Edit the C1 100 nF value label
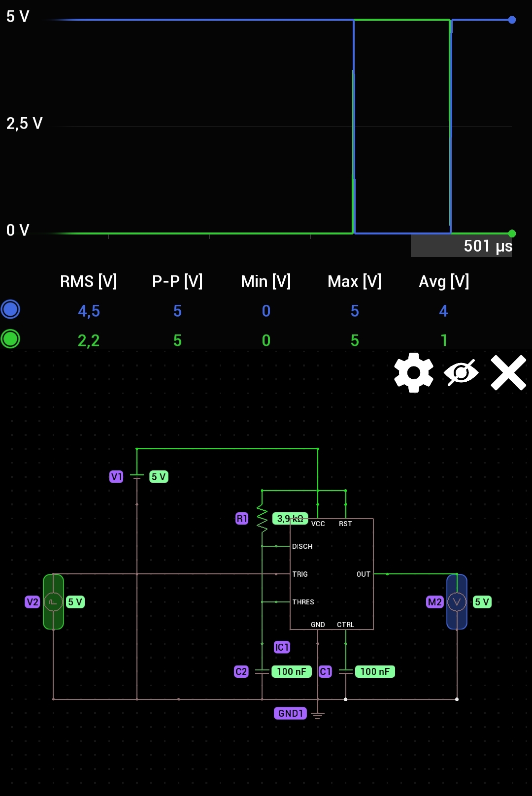532x796 pixels. click(375, 671)
